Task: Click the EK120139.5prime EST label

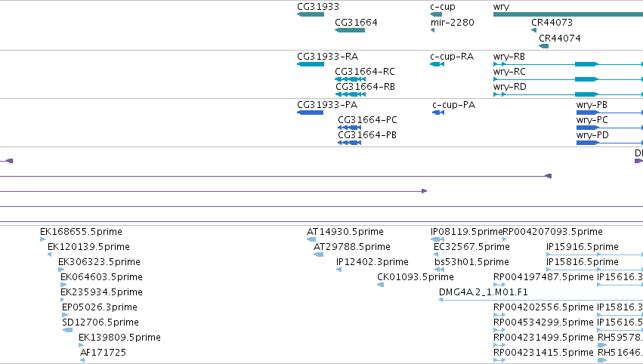Action: coord(88,247)
